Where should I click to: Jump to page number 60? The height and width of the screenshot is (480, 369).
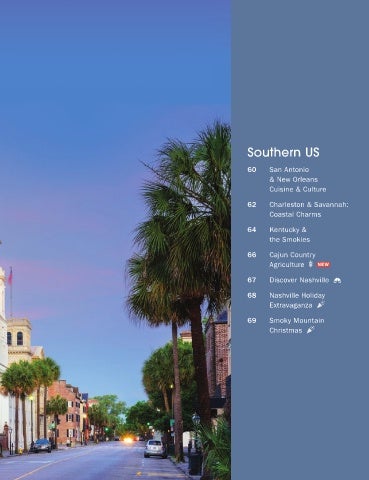252,170
